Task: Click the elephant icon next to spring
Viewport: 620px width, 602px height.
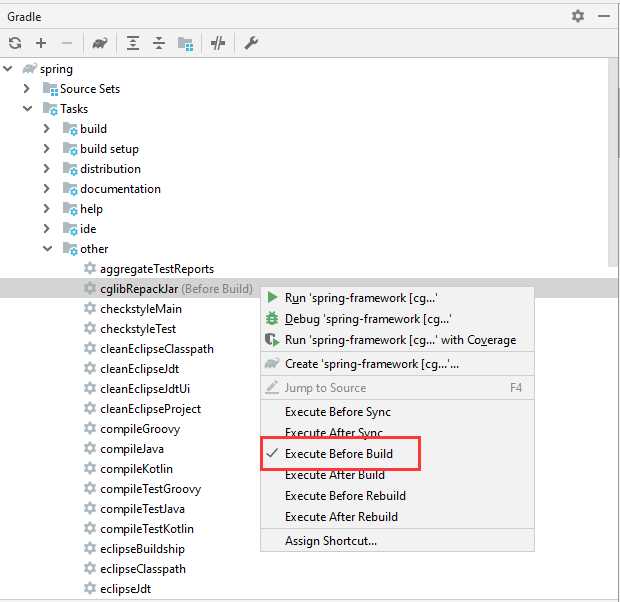Action: [x=29, y=69]
